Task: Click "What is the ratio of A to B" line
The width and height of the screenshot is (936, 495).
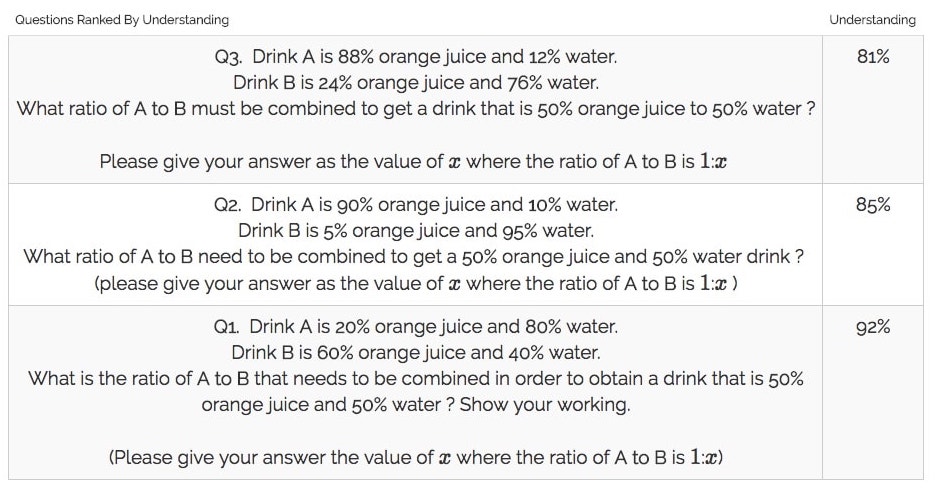Action: click(416, 379)
